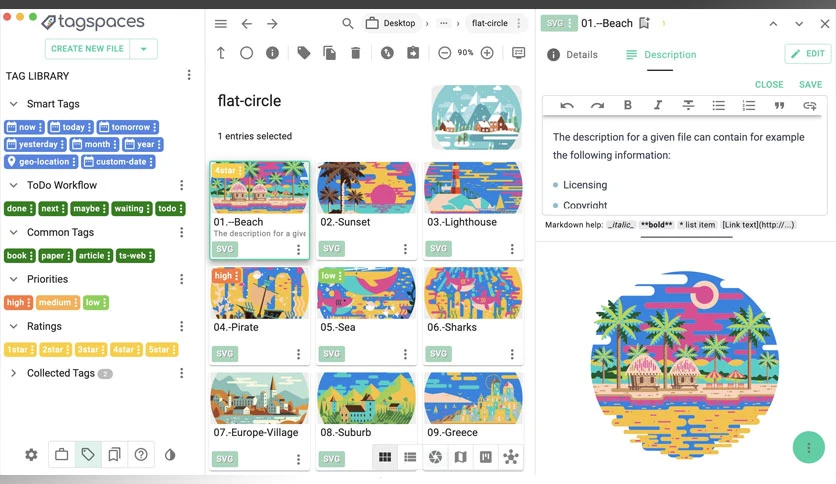
Task: Open the next file with down chevron
Action: click(x=799, y=23)
